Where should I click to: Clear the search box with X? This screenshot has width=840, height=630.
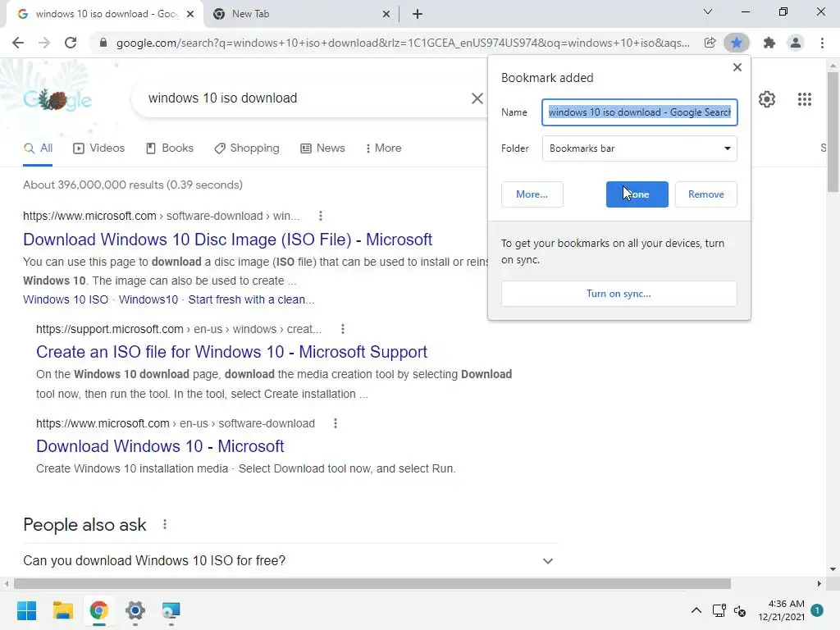tap(477, 98)
